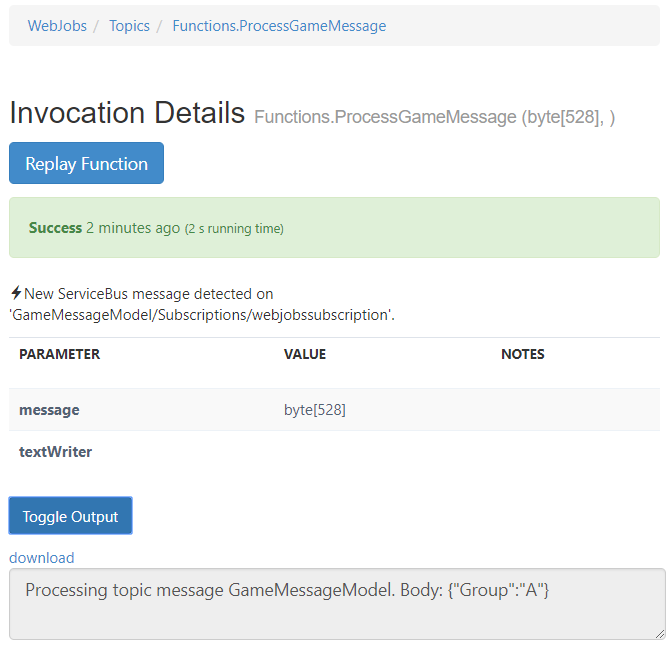The width and height of the screenshot is (671, 647).
Task: Click the byte[528] message value
Action: (315, 410)
